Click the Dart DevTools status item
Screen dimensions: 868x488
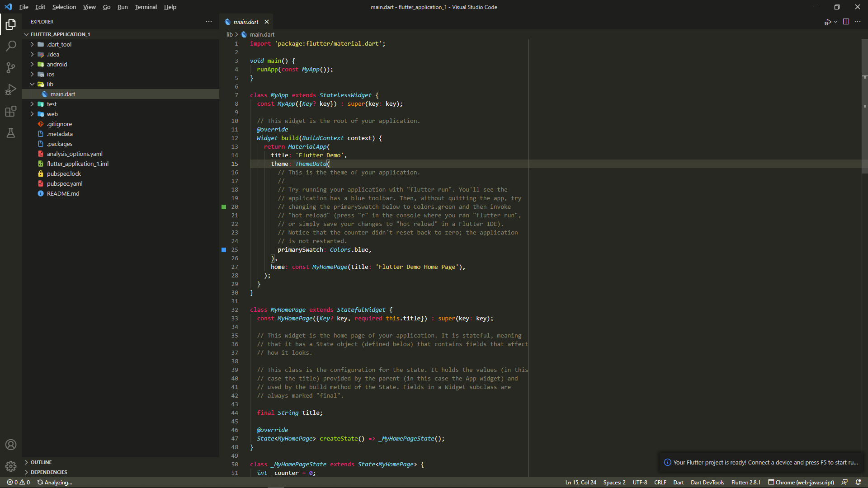point(707,482)
